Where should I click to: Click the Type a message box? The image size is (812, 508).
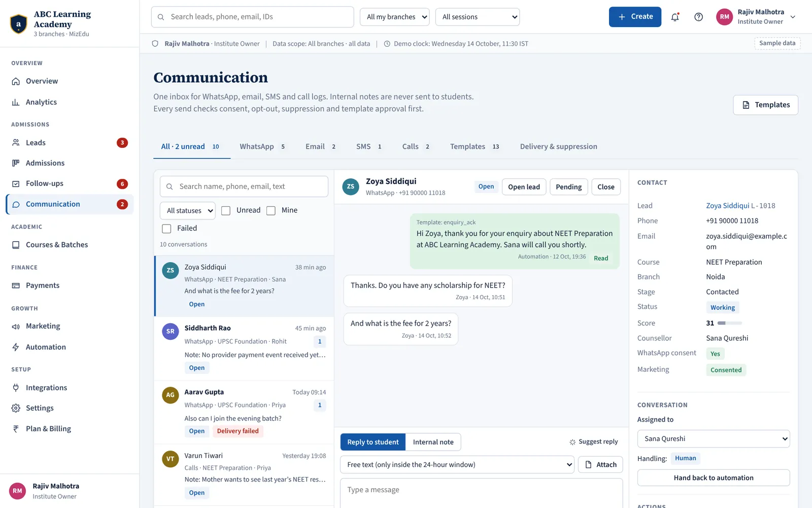click(x=481, y=493)
